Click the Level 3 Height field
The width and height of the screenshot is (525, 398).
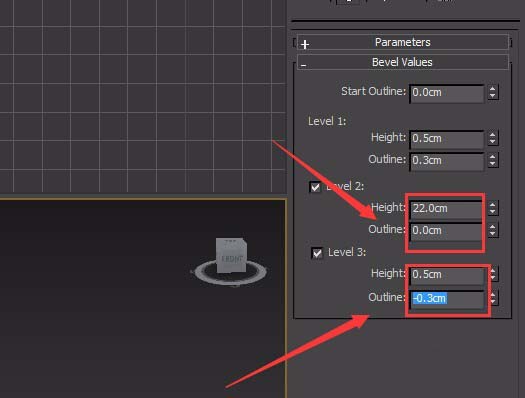[x=447, y=275]
